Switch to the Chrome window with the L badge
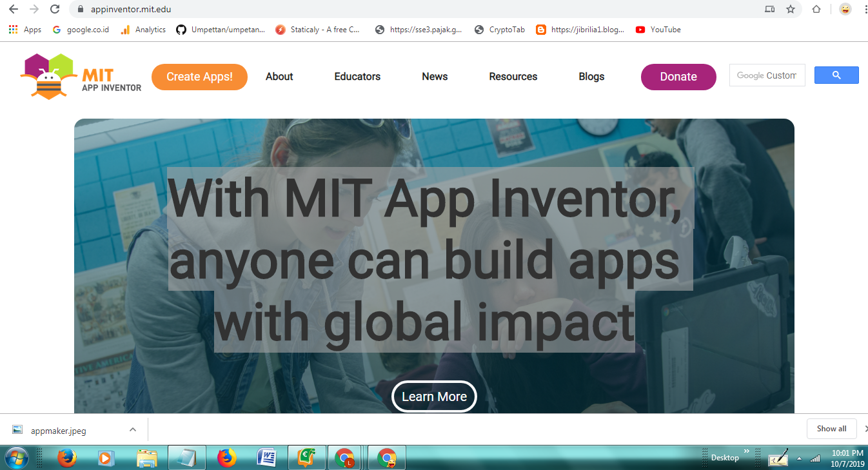868x470 pixels. pos(345,458)
